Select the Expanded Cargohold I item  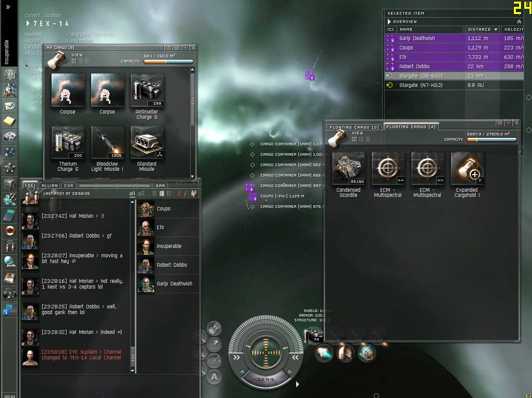[467, 175]
